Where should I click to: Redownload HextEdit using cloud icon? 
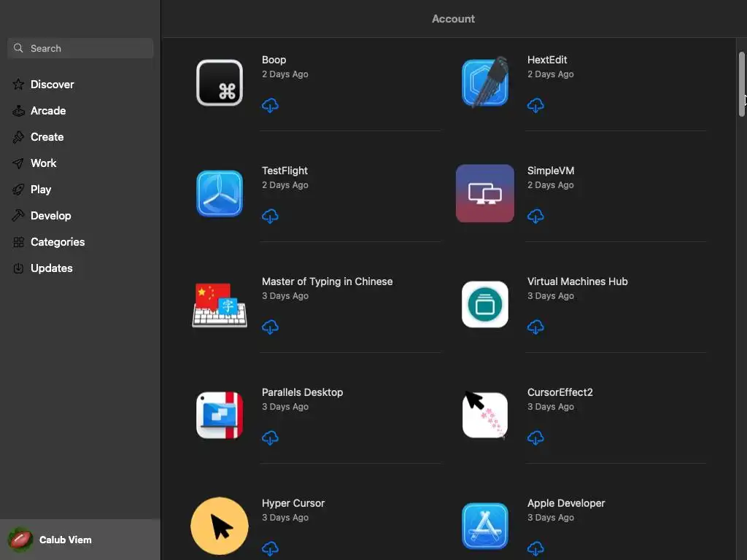535,105
